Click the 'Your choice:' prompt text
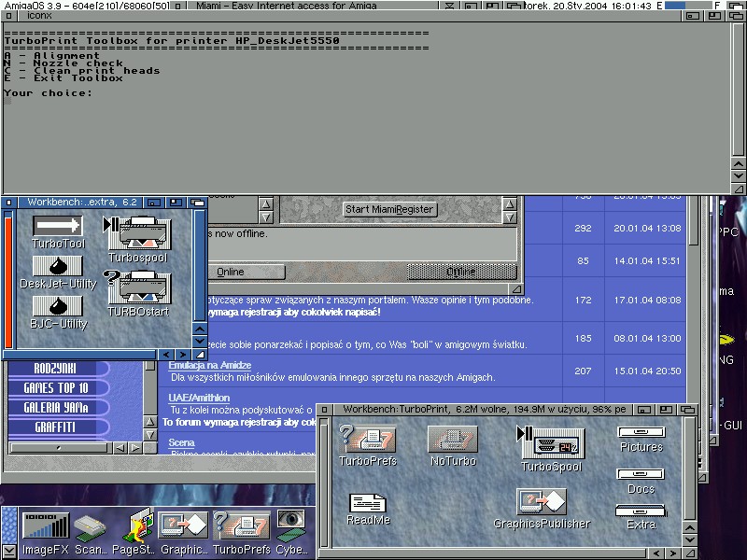The image size is (747, 560). (48, 93)
